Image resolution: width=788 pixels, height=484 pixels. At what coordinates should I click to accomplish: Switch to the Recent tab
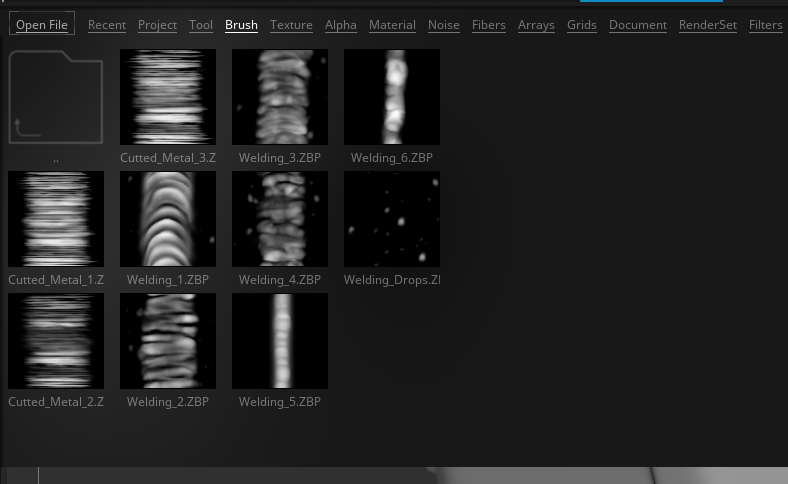coord(107,25)
